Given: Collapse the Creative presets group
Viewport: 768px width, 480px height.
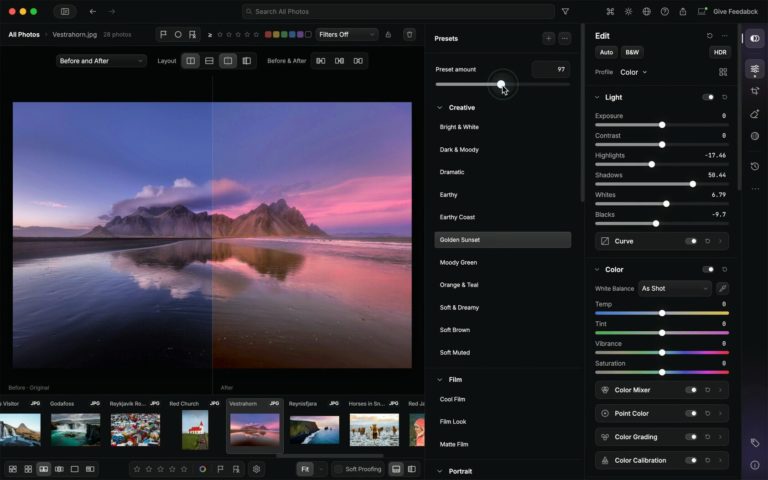Looking at the screenshot, I should pos(439,108).
